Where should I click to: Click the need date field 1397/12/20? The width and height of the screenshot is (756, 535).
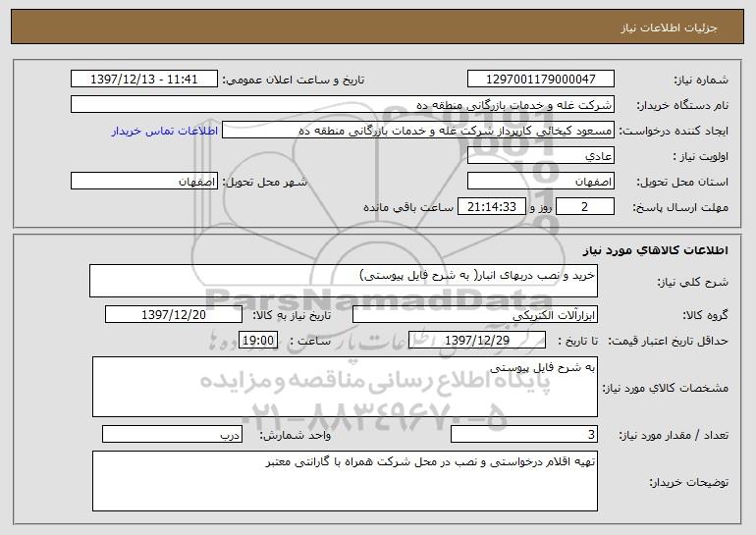click(x=174, y=315)
